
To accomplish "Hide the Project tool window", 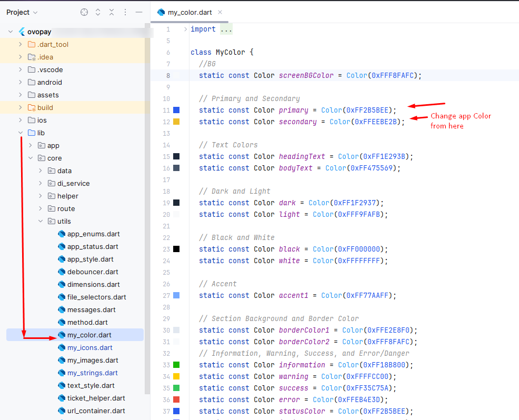I will click(139, 12).
